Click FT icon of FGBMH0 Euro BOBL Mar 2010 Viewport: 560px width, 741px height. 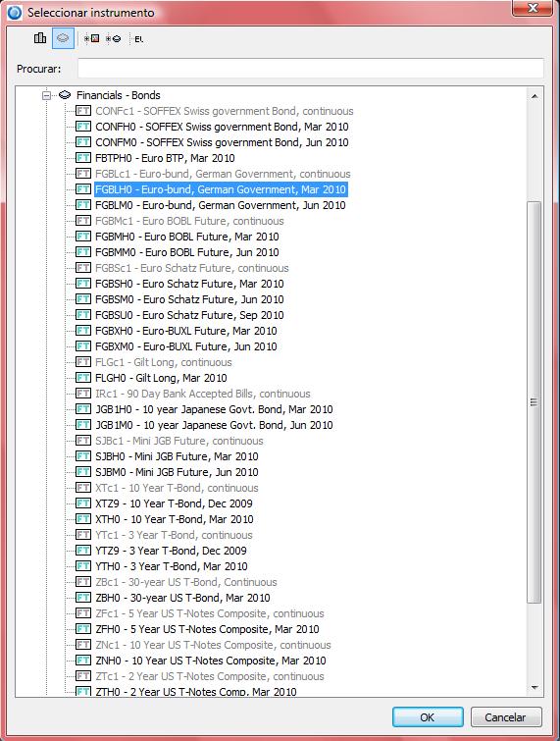(83, 237)
